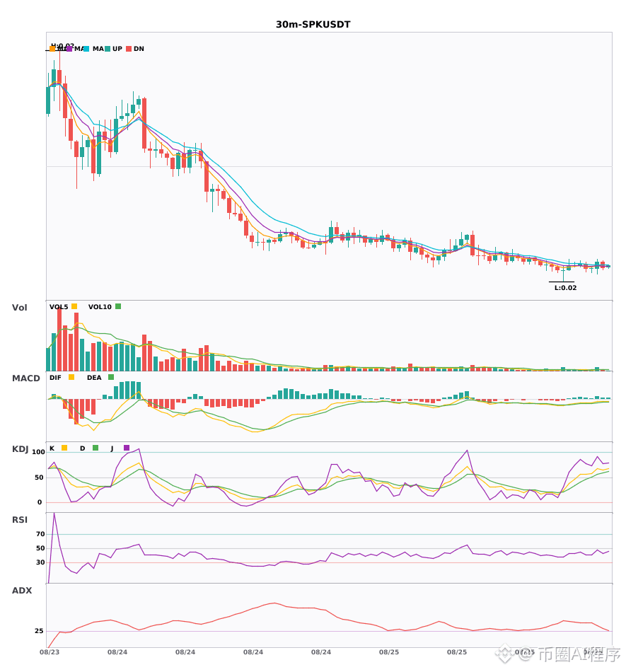Select the yellow DIF swatch
Image resolution: width=626 pixels, height=672 pixels.
[71, 377]
